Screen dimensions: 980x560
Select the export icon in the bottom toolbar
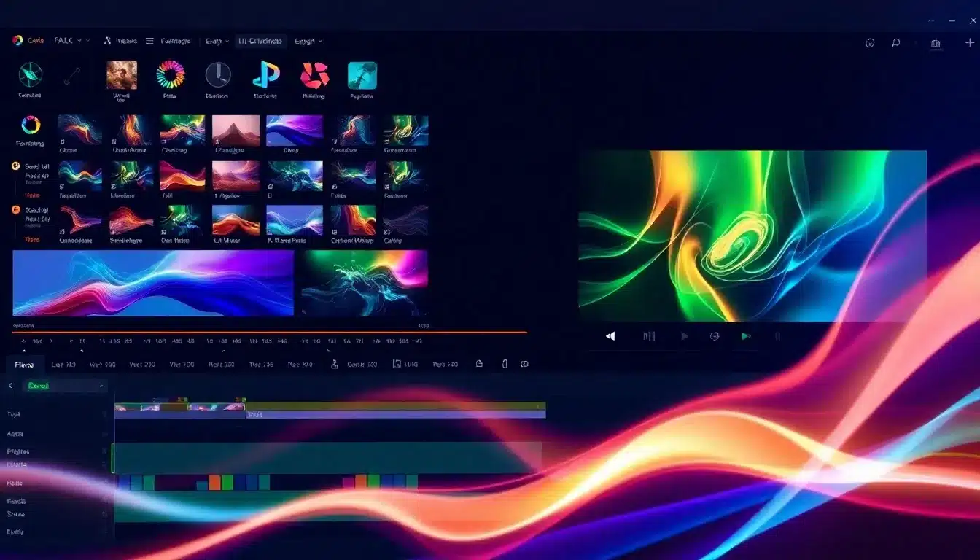pyautogui.click(x=480, y=364)
